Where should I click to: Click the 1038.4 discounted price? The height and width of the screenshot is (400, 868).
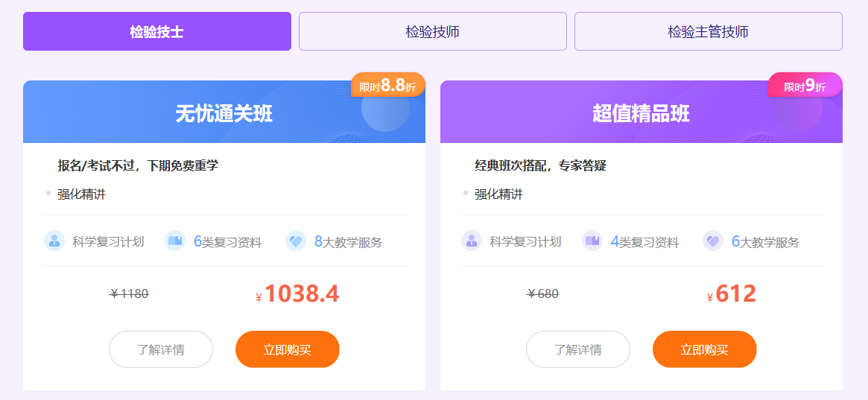(x=301, y=294)
